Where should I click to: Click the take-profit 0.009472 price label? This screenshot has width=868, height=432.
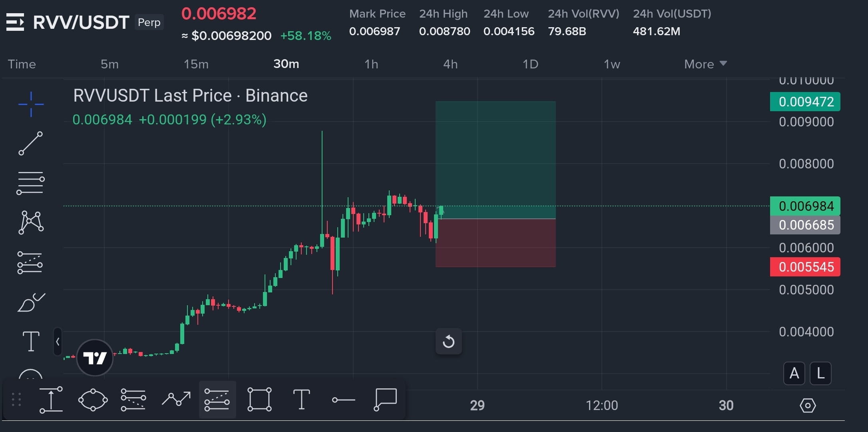[x=805, y=102]
